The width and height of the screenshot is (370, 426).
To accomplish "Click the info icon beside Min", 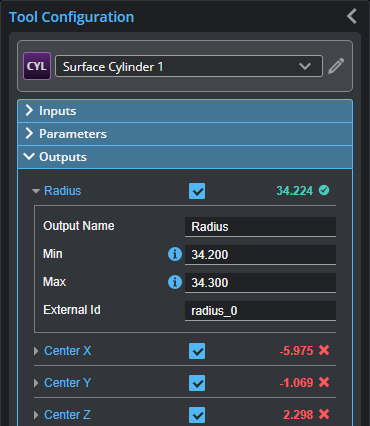I will tap(175, 254).
